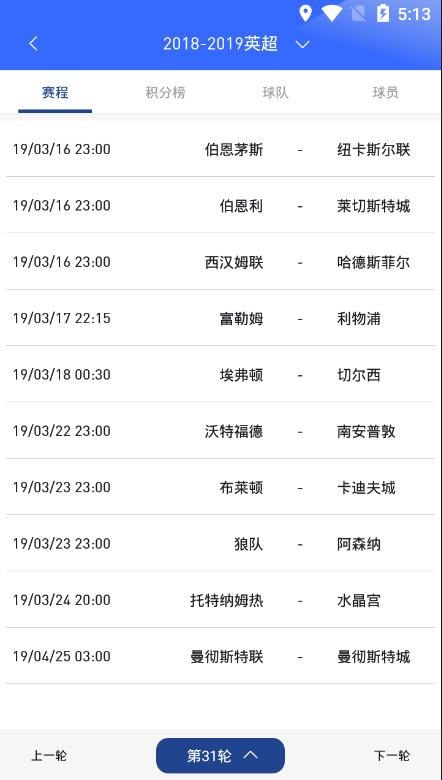
Task: Open the 埃弗顿 vs 切尔西 match
Action: [x=221, y=374]
